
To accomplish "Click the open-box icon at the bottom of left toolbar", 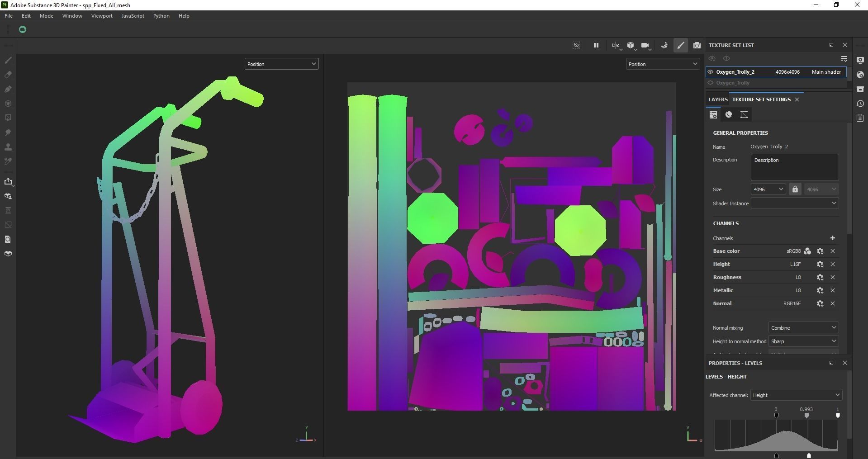I will pos(8,254).
